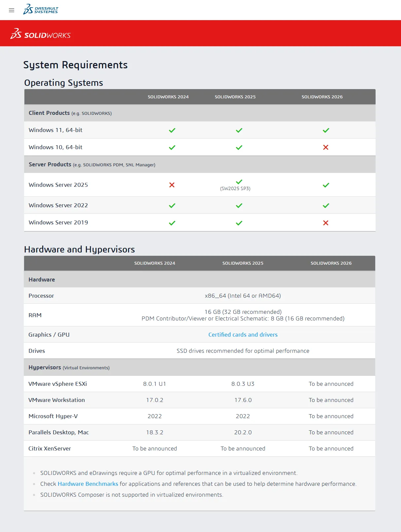This screenshot has width=401, height=532.
Task: Click SOLIDWORKS 2026 header in Operating Systems table
Action: (322, 97)
